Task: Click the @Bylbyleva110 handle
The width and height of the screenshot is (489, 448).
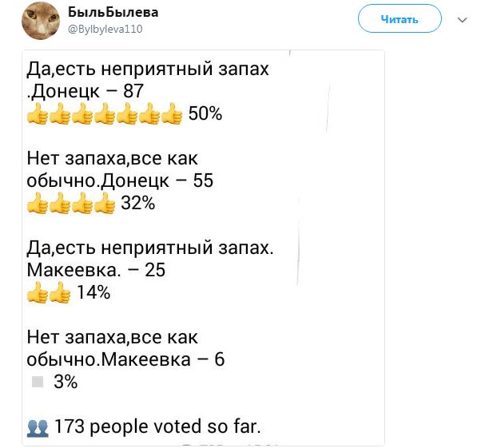Action: click(x=105, y=29)
